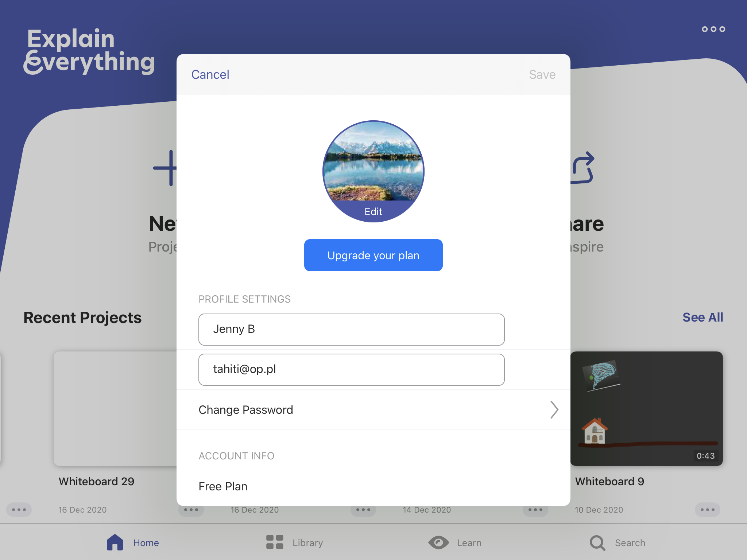Open Whiteboard 9 thumbnail preview
Image resolution: width=747 pixels, height=560 pixels.
tap(646, 408)
